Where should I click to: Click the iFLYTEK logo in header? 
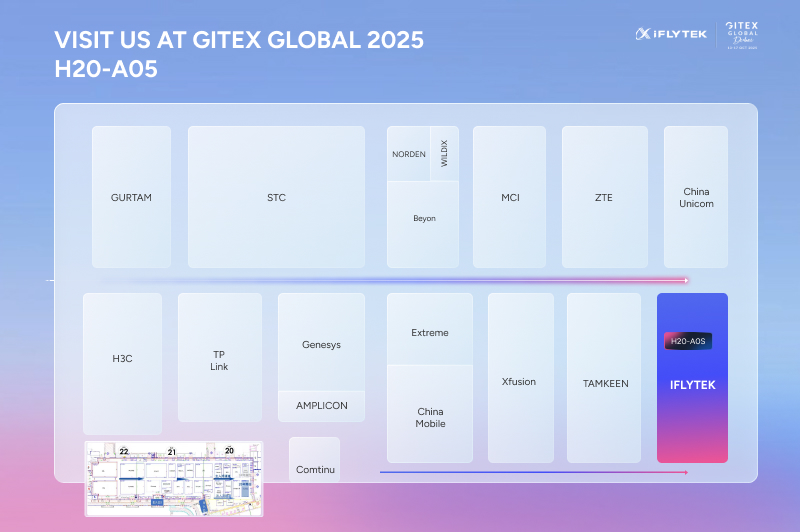pos(671,34)
